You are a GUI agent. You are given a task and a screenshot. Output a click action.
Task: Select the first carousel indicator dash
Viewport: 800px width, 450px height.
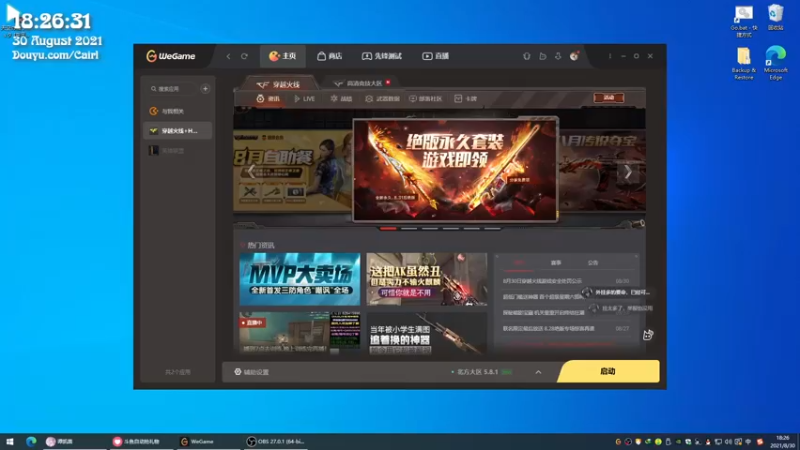388,229
